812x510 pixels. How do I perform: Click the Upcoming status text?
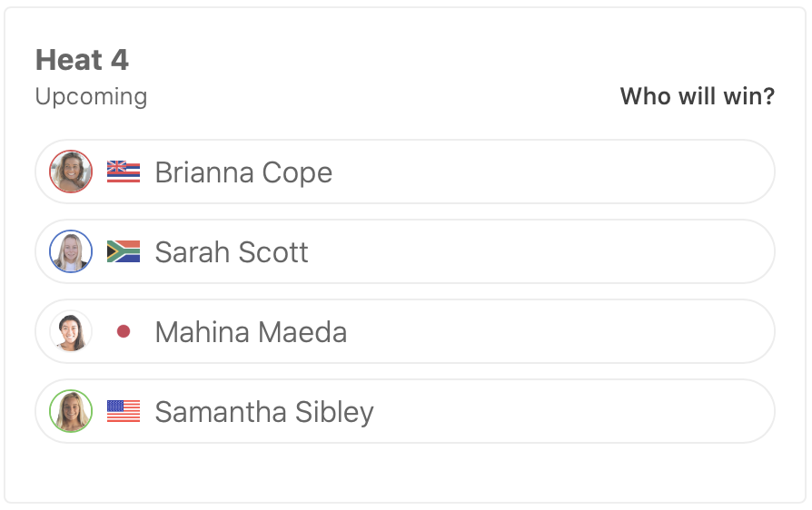[91, 96]
